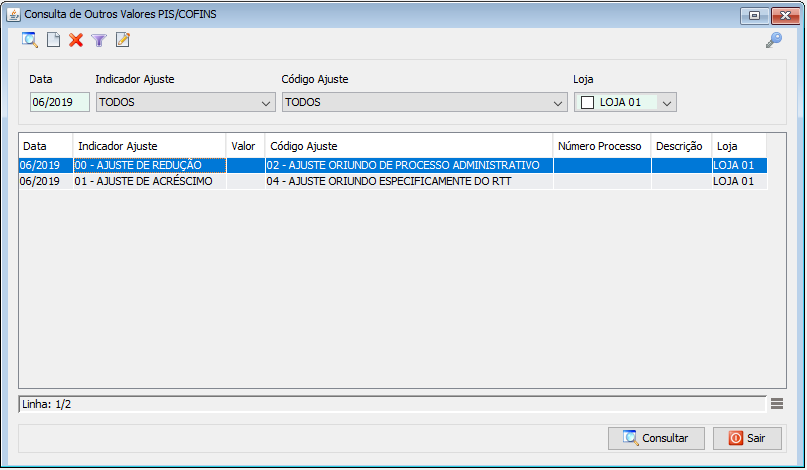The image size is (807, 470).
Task: Click the magnifier search icon in toolbar
Action: click(30, 40)
